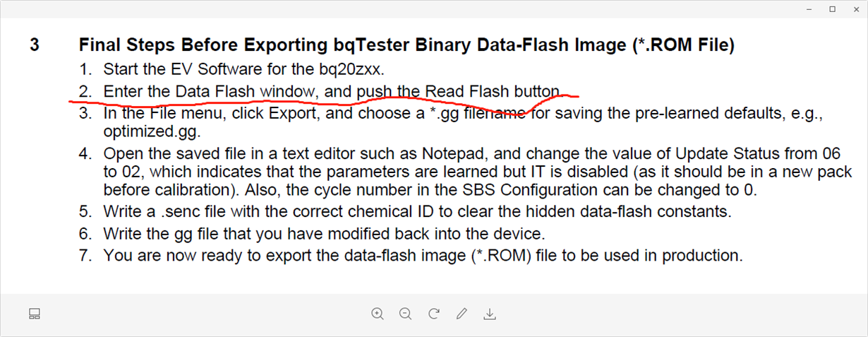Close the image viewer window
Viewport: 868px width, 337px height.
[855, 8]
